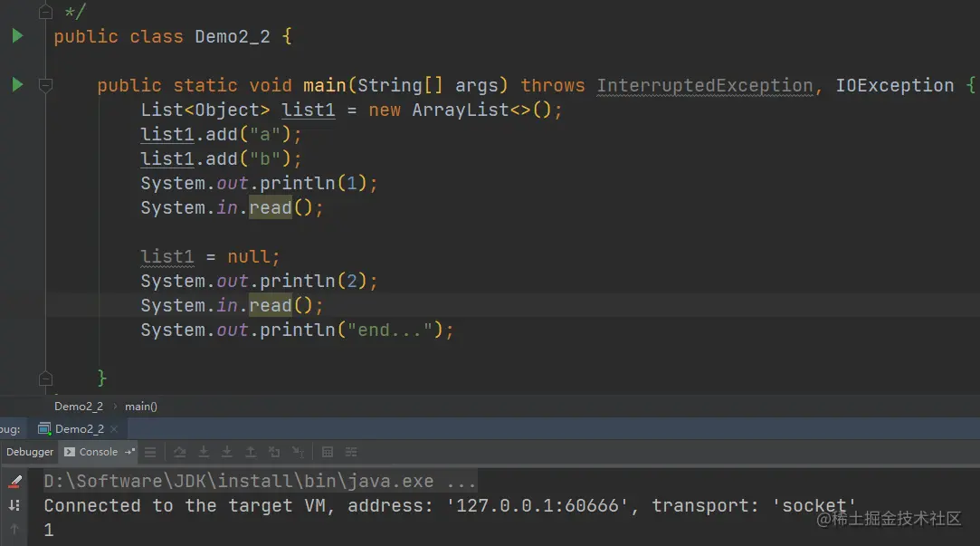Switch to the Debugger tab
The height and width of the screenshot is (546, 980).
click(29, 452)
